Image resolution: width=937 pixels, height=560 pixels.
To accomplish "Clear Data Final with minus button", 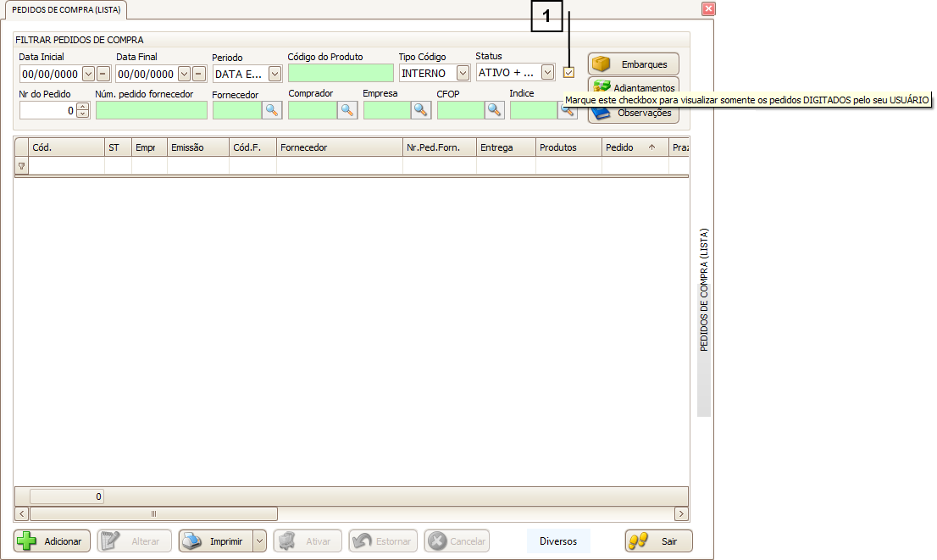I will 199,74.
